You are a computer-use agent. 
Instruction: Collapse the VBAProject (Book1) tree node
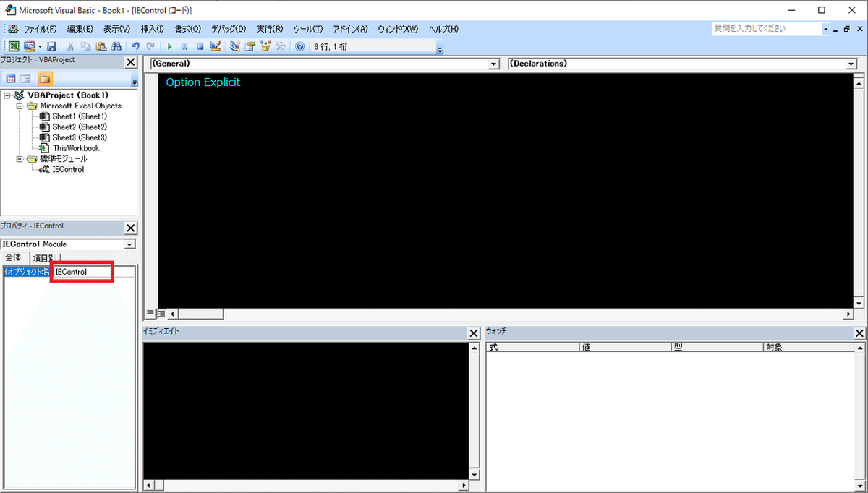[x=7, y=95]
